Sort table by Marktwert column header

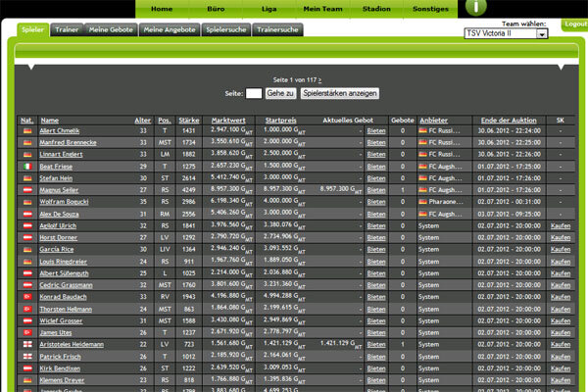228,121
